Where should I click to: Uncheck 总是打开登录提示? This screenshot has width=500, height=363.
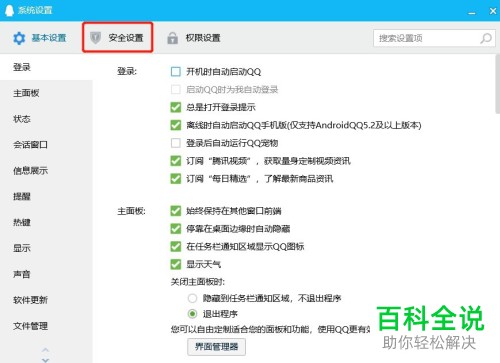click(176, 107)
